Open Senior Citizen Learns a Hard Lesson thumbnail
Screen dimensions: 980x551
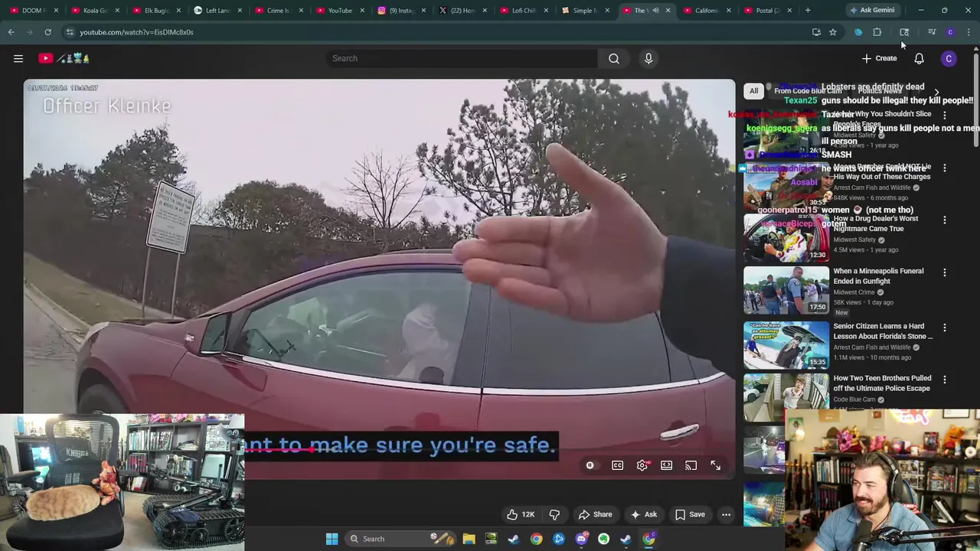click(x=786, y=344)
